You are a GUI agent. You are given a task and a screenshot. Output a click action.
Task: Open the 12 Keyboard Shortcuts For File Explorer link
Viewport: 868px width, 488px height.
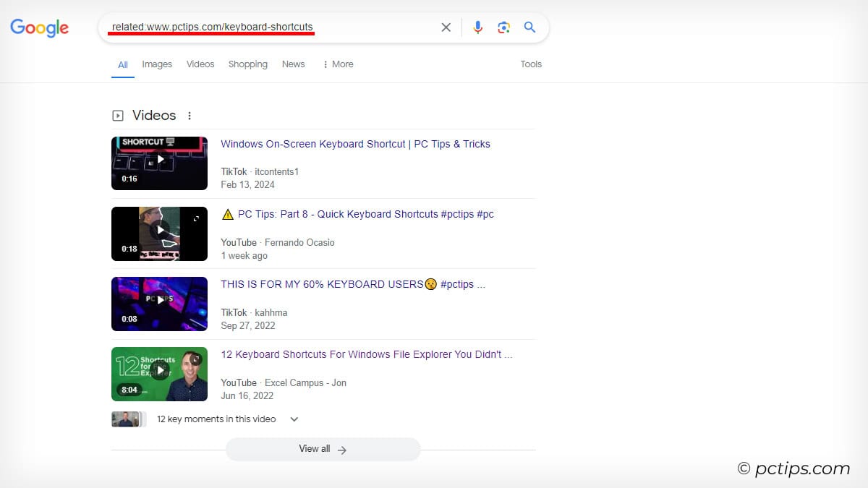pyautogui.click(x=365, y=354)
